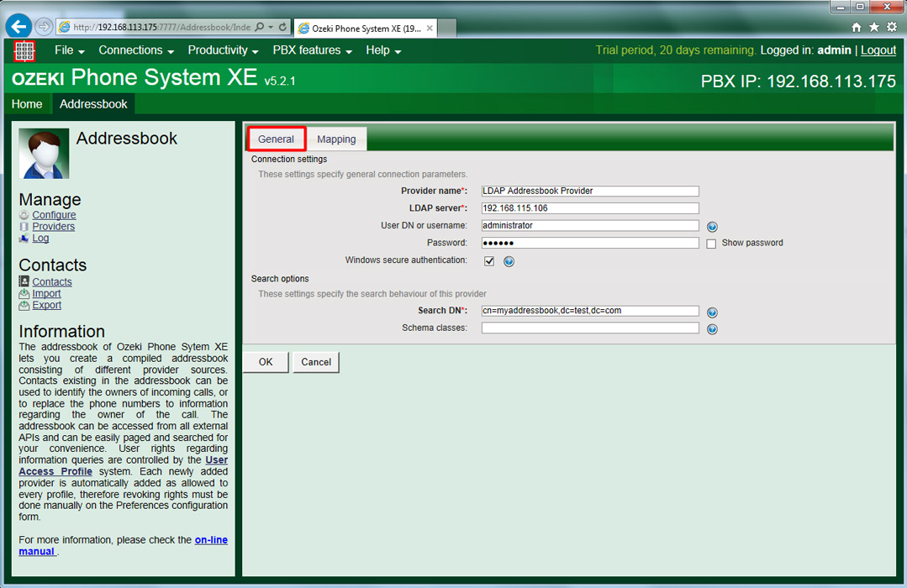Screen dimensions: 907x588
Task: Open the Connections menu dropdown
Action: 136,50
